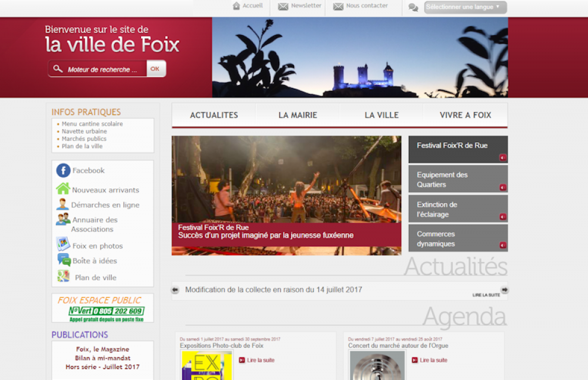Open the Facebook icon link

pos(64,171)
